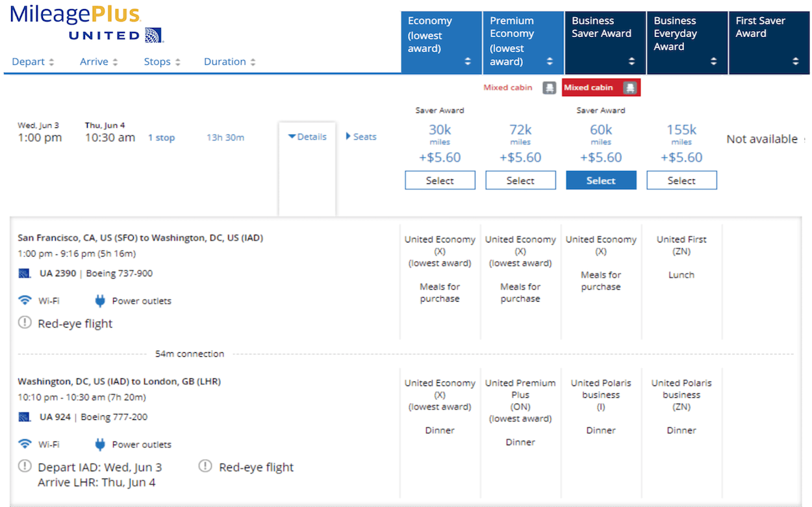Click the Arrive LHR: Thu, Jun 4 note
Image resolution: width=812 pixels, height=507 pixels.
(x=97, y=482)
